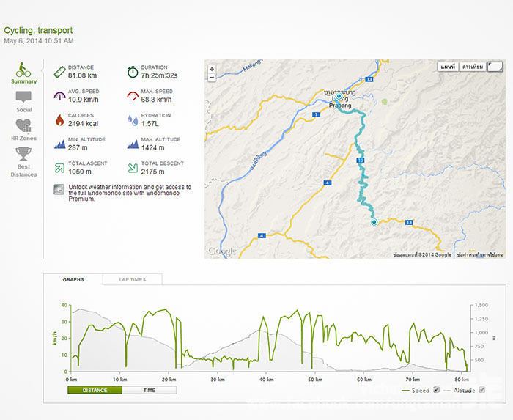Screen dimensions: 513x420
Task: Open the HR Zones heart icon
Action: (23, 125)
